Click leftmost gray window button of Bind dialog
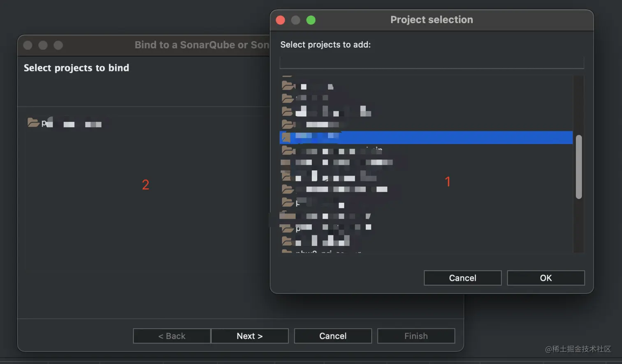This screenshot has width=622, height=364. [28, 45]
